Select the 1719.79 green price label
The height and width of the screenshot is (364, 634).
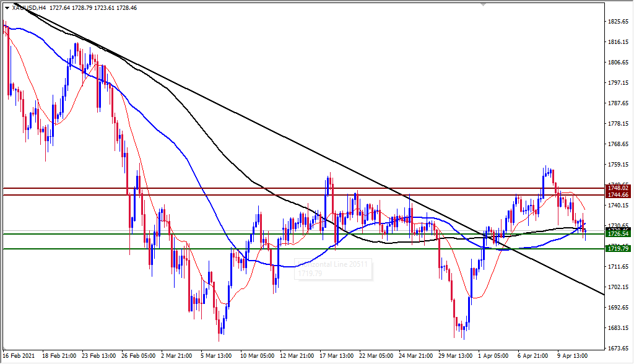tap(619, 249)
